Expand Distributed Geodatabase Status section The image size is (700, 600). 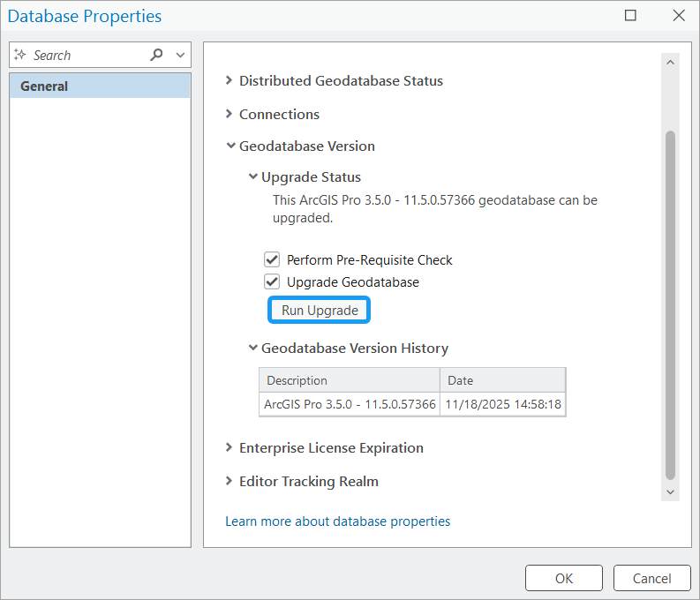229,80
